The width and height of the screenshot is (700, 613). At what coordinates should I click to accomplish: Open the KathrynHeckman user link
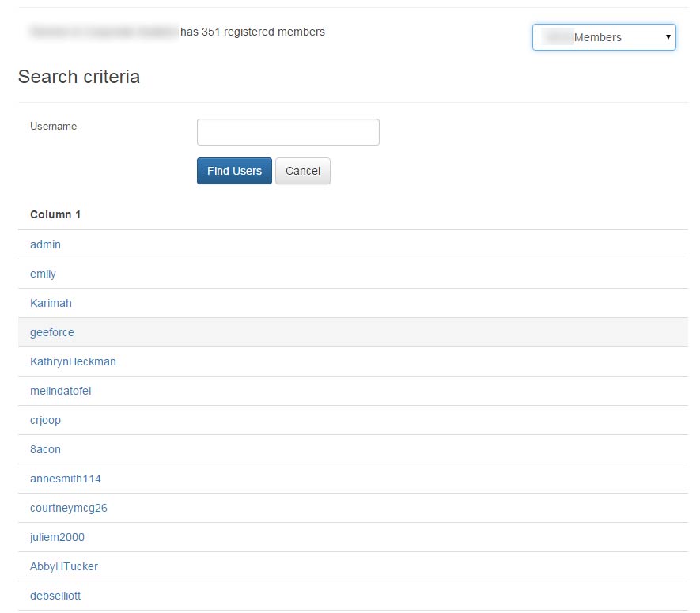(x=73, y=361)
